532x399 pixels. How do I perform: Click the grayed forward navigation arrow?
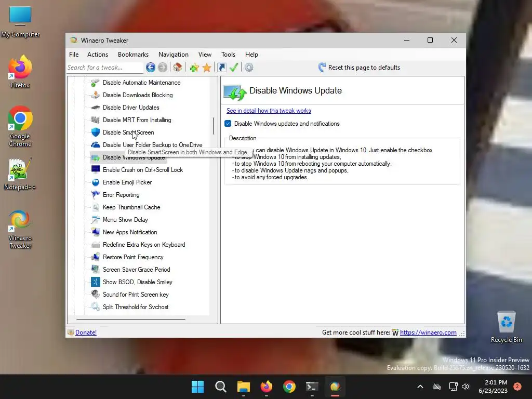point(163,67)
